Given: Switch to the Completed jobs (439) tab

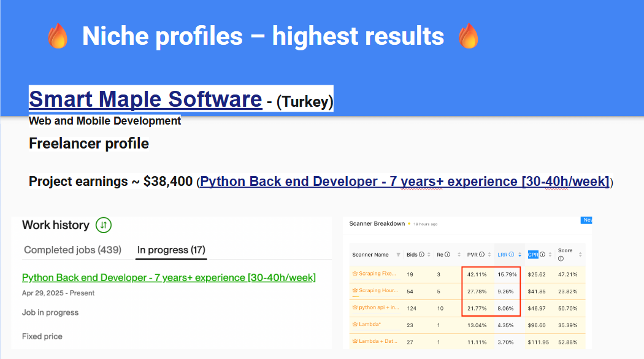Looking at the screenshot, I should click(73, 250).
